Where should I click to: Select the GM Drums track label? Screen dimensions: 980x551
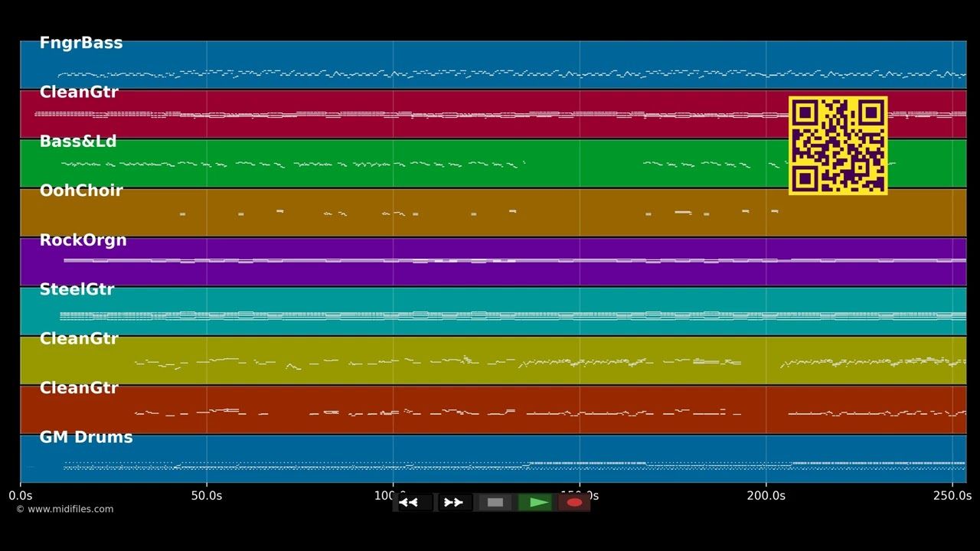86,437
